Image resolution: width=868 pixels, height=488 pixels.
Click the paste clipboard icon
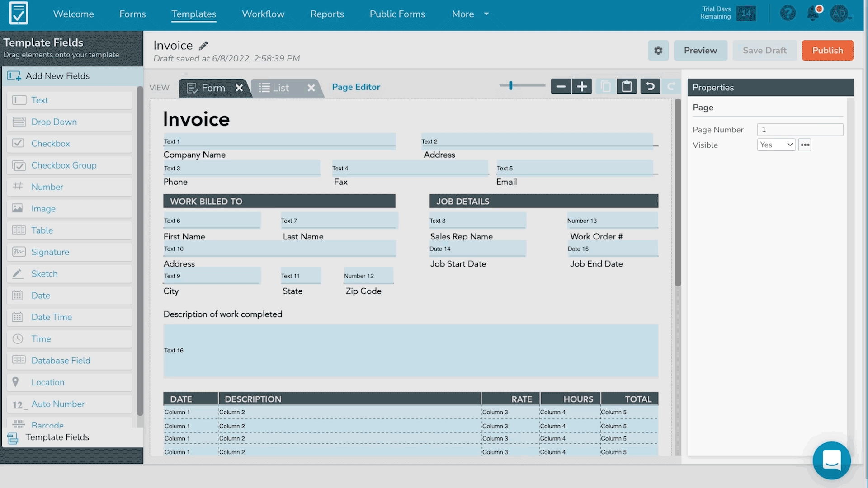(x=627, y=86)
